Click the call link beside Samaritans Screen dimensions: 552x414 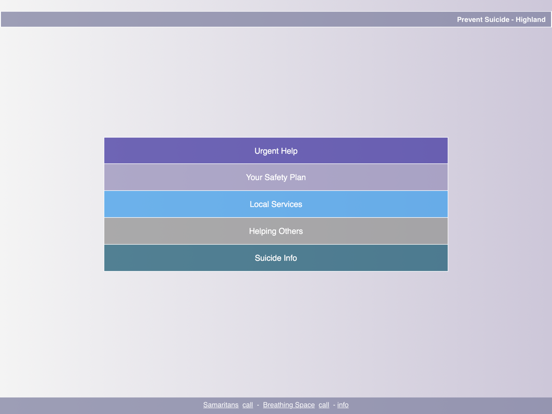tap(247, 405)
